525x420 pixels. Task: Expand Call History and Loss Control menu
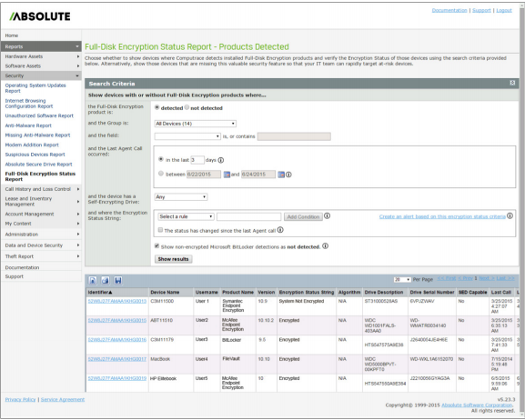41,189
